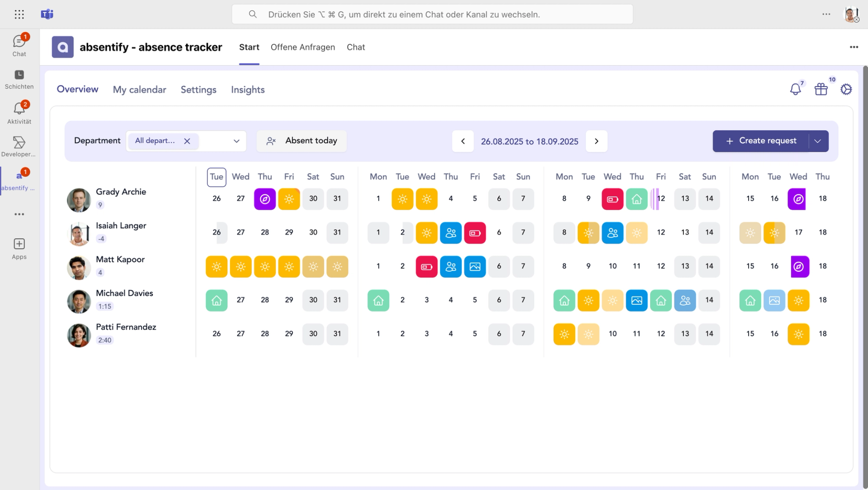Switch to the My calendar tab
This screenshot has height=490, width=868.
139,90
